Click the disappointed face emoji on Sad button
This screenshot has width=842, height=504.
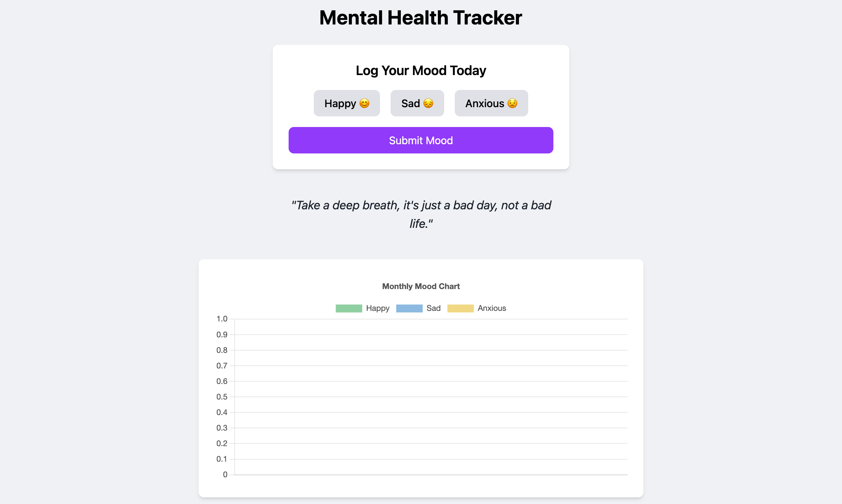tap(429, 103)
